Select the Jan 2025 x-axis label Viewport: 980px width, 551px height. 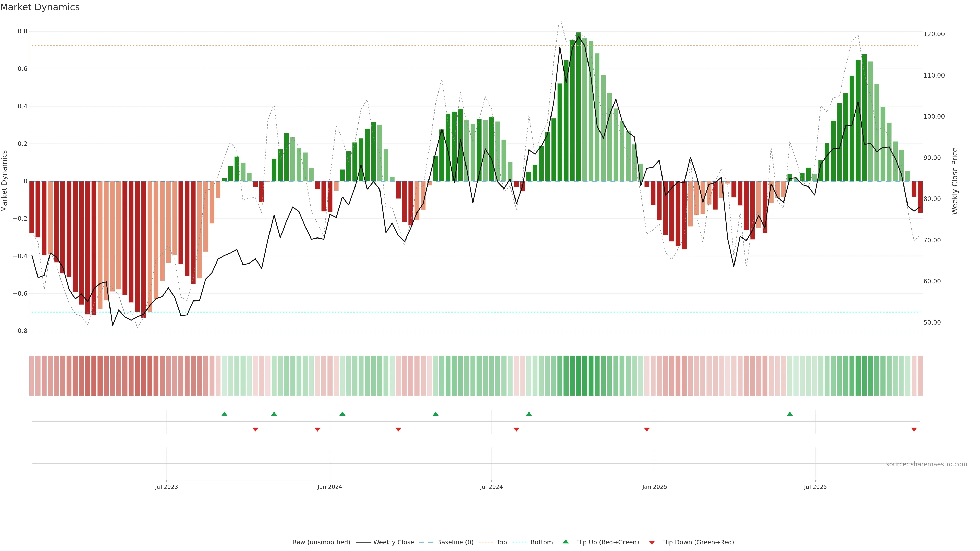(654, 487)
